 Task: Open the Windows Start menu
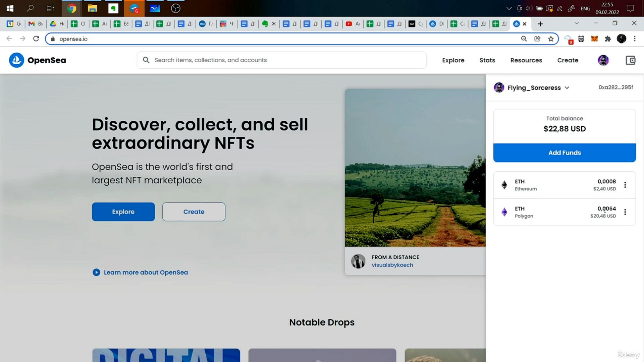(x=10, y=8)
